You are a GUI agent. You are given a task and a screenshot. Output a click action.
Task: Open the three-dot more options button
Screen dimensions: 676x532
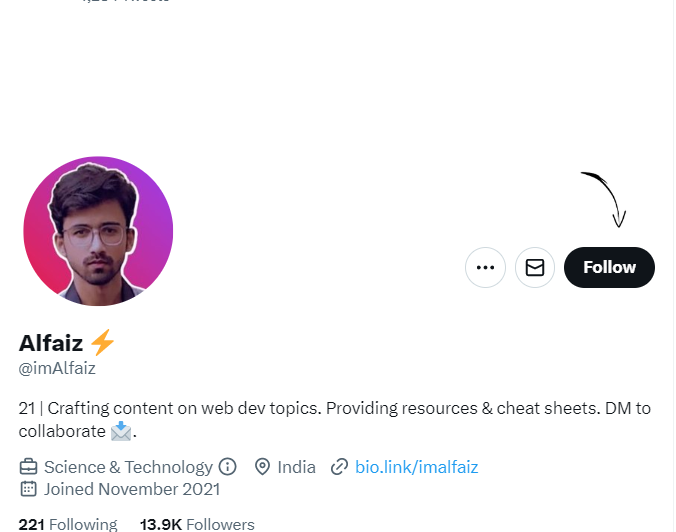[x=485, y=267]
